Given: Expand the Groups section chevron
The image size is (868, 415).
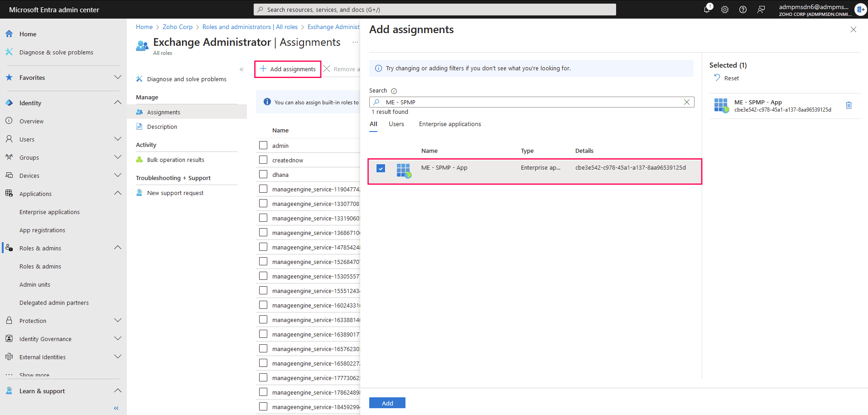Looking at the screenshot, I should [118, 157].
